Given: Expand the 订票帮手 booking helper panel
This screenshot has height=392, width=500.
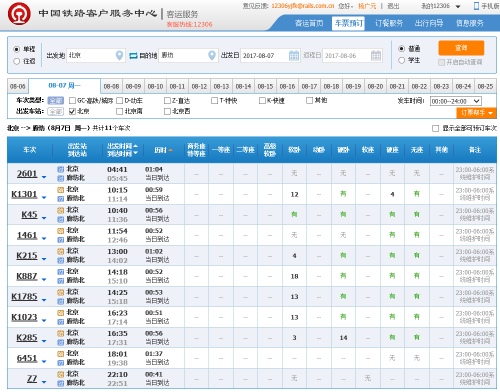Looking at the screenshot, I should [x=476, y=113].
